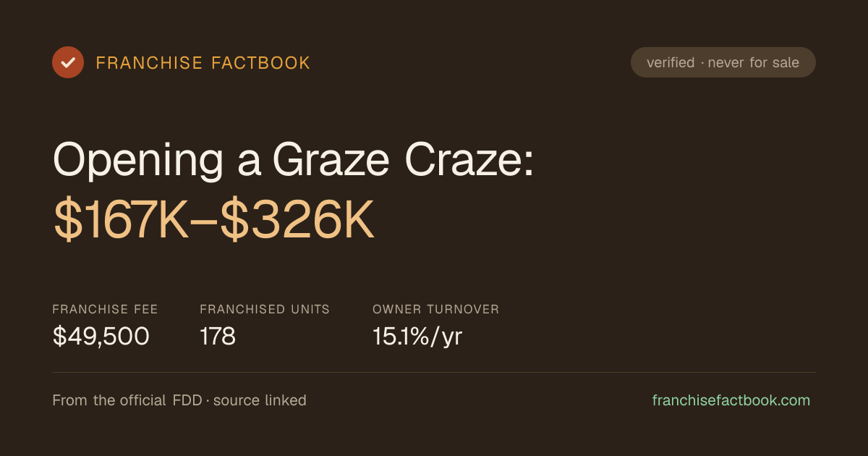This screenshot has width=868, height=456.
Task: Select the $49,500 franchise fee value
Action: coord(101,337)
